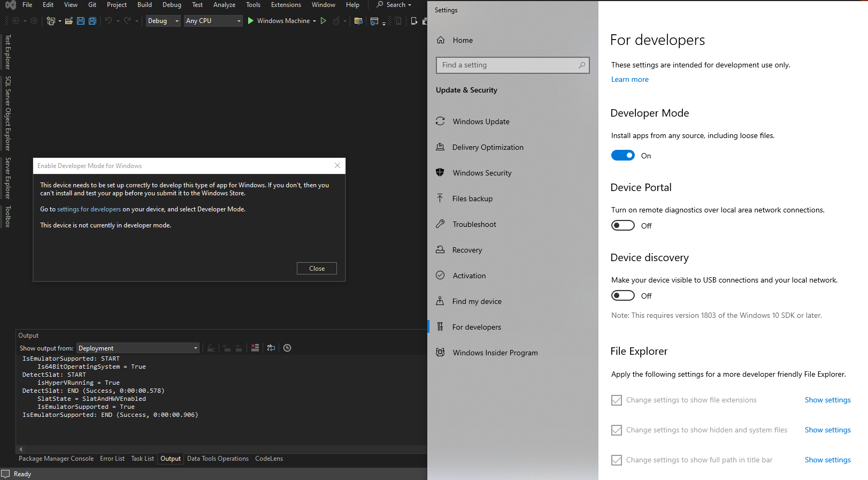
Task: Toggle show full path in title bar checkbox
Action: [617, 460]
